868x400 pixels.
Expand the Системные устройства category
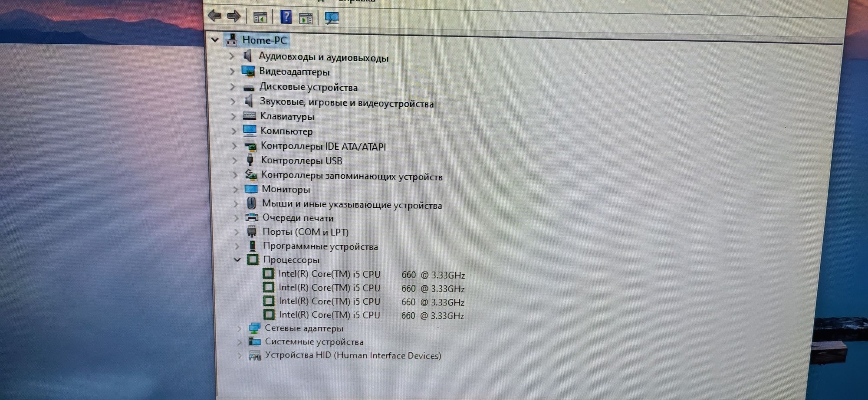239,342
